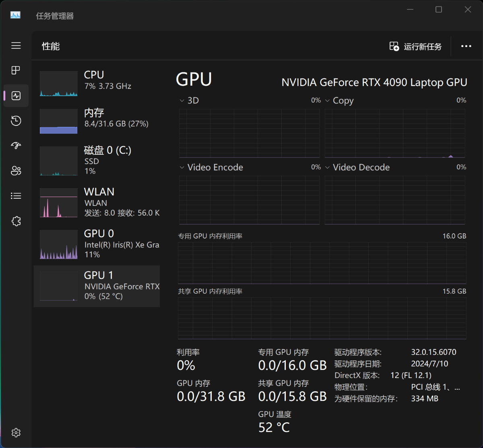Click the DirectX value 12 (FL 12.1)
The image size is (483, 448).
(411, 375)
